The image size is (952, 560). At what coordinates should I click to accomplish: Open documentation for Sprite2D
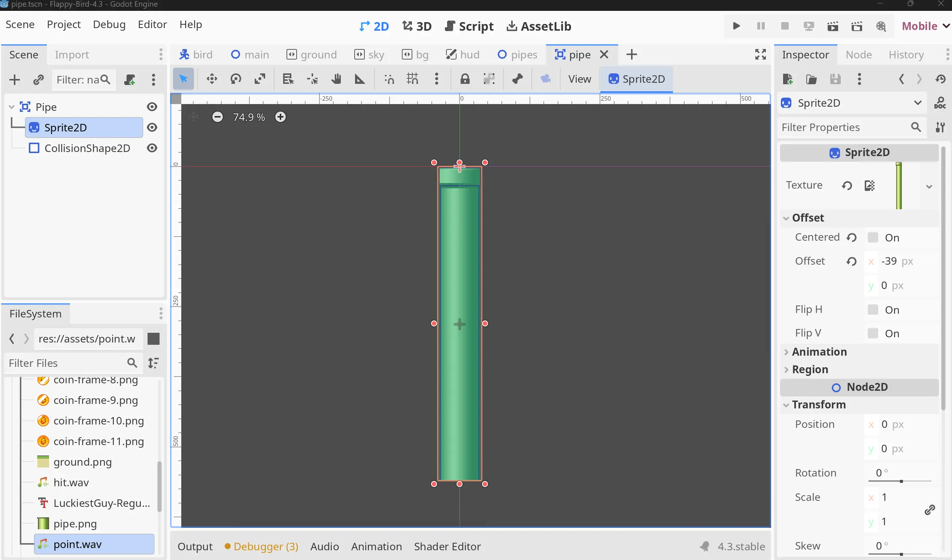click(940, 103)
